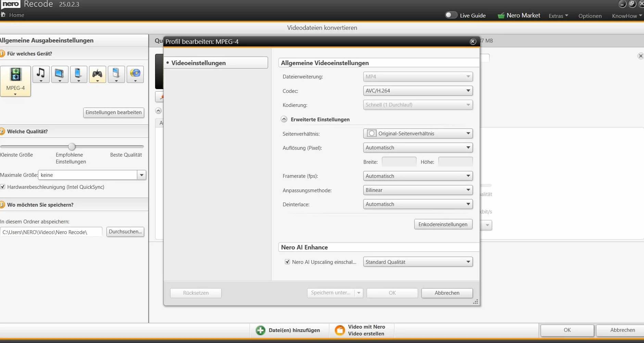Click the Höhe input field
Screen dimensions: 644x343
click(x=455, y=162)
